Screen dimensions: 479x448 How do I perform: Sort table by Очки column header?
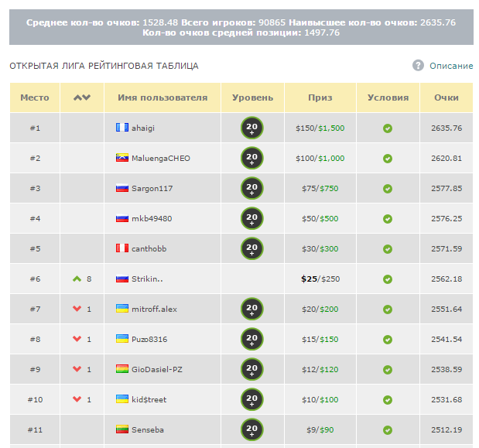(446, 97)
